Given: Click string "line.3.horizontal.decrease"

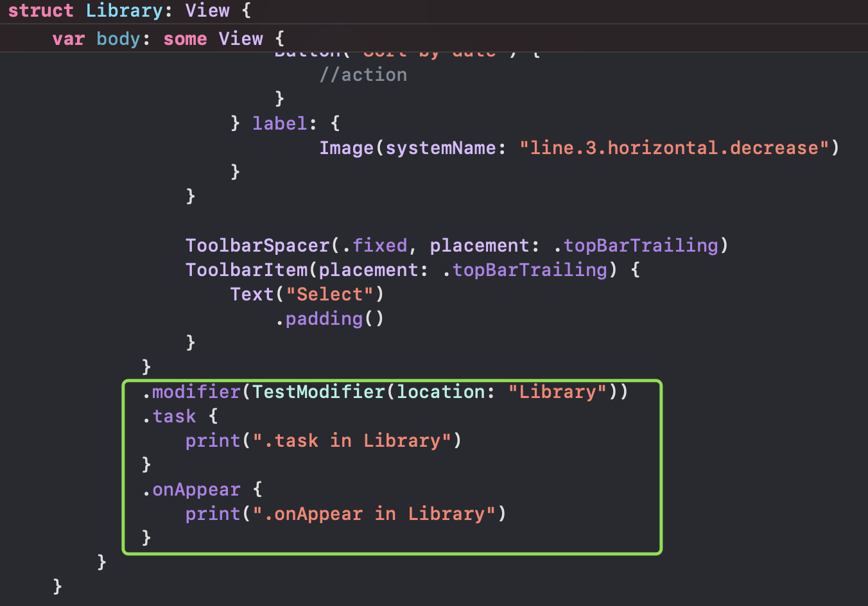Looking at the screenshot, I should point(674,148).
